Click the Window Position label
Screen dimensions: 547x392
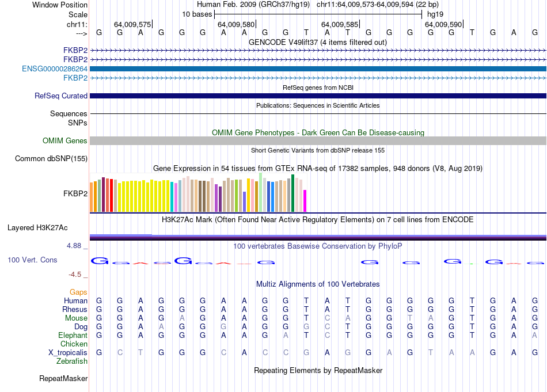click(60, 5)
